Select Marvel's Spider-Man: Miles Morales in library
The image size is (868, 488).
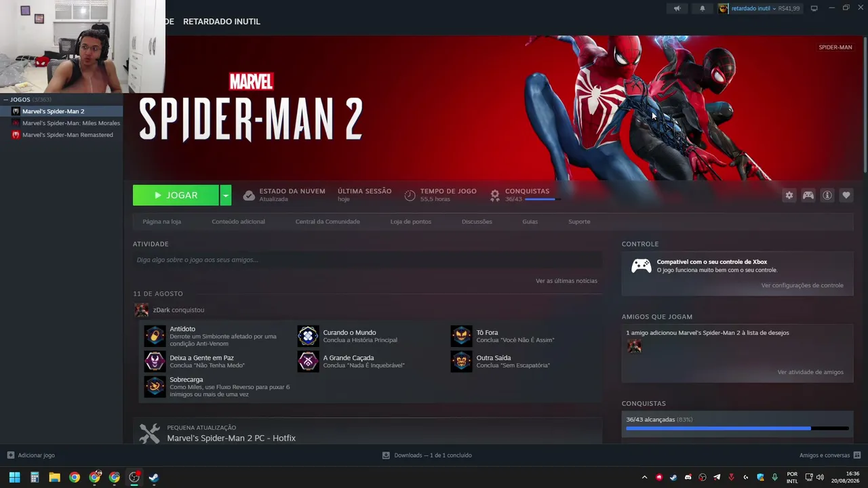tap(61, 123)
